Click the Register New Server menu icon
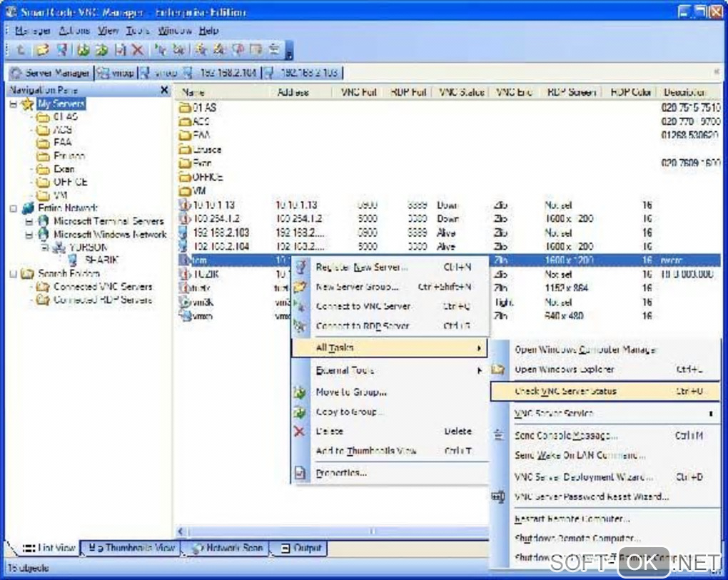 (x=300, y=267)
